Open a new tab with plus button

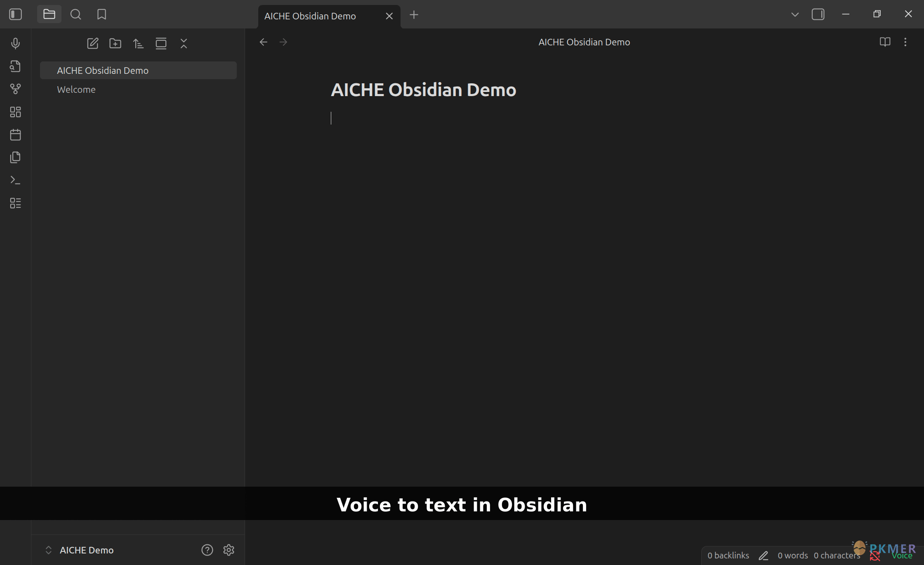pyautogui.click(x=414, y=15)
